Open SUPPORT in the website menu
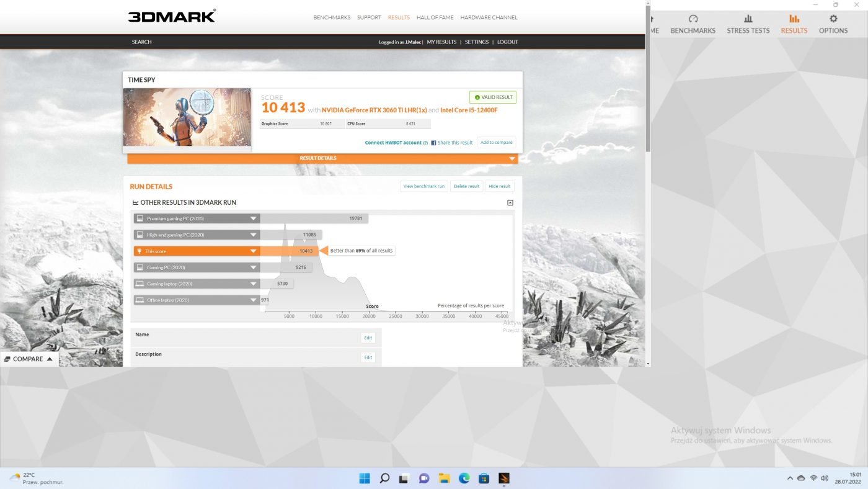 click(369, 17)
